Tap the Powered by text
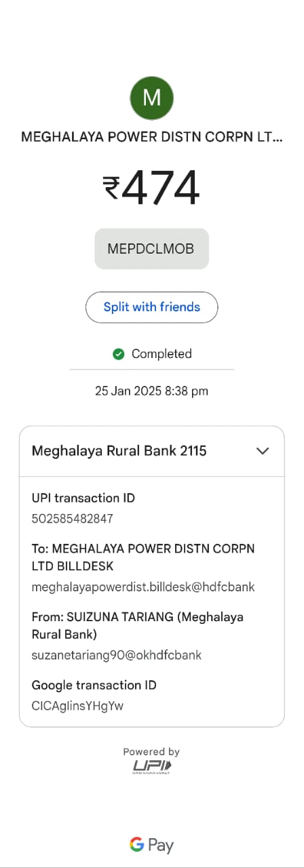Image resolution: width=304 pixels, height=868 pixels. pos(152,751)
